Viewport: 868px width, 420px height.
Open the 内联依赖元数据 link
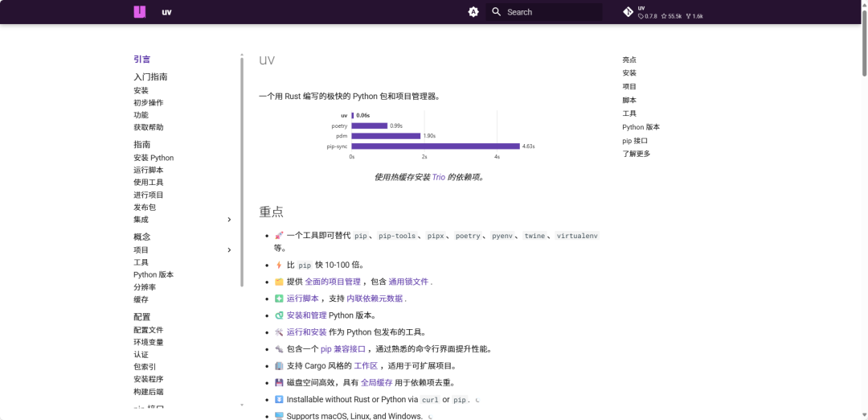coord(375,298)
